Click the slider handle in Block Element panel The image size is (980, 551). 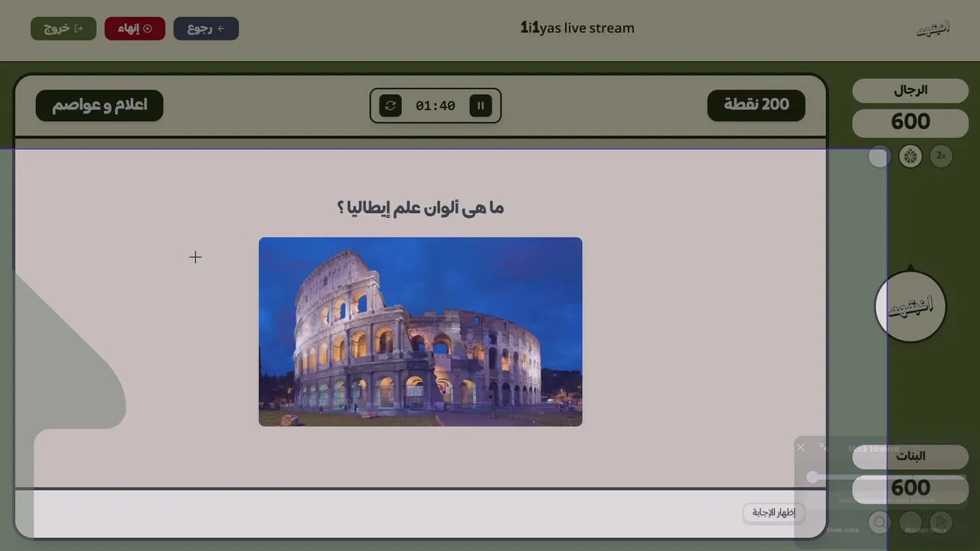pyautogui.click(x=812, y=478)
